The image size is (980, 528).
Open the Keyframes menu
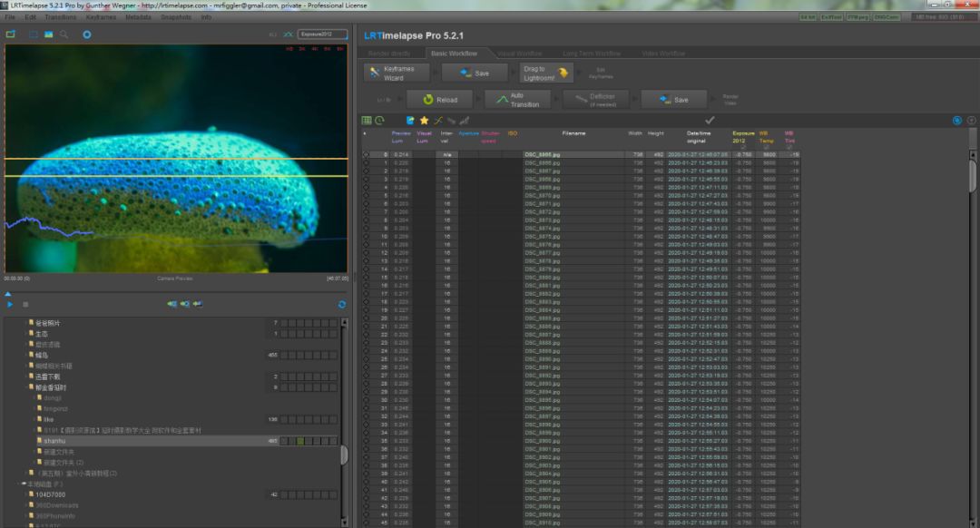click(102, 17)
